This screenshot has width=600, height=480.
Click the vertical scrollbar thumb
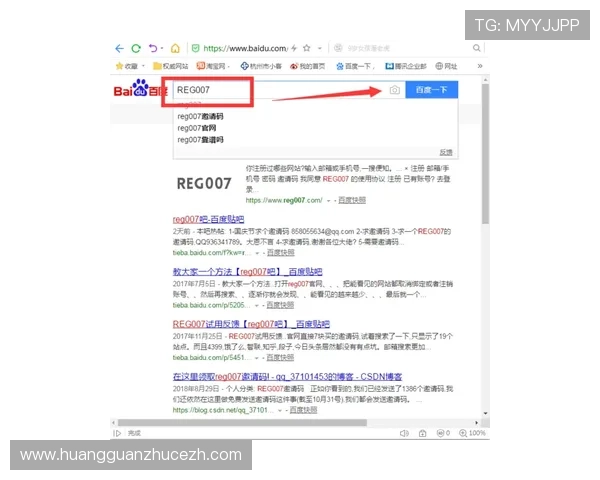point(486,153)
